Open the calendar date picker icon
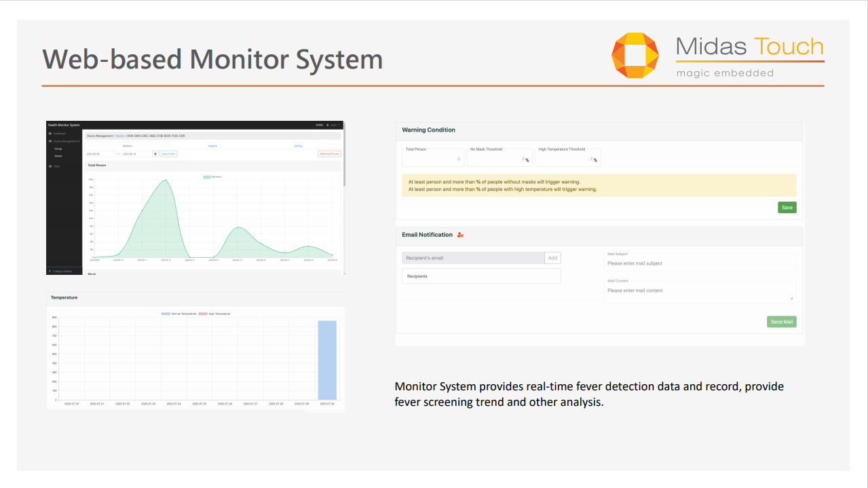The width and height of the screenshot is (868, 488). (x=155, y=154)
